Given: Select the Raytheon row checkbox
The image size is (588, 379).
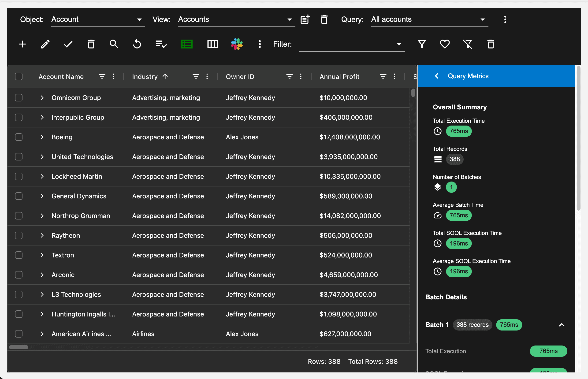Looking at the screenshot, I should [19, 235].
